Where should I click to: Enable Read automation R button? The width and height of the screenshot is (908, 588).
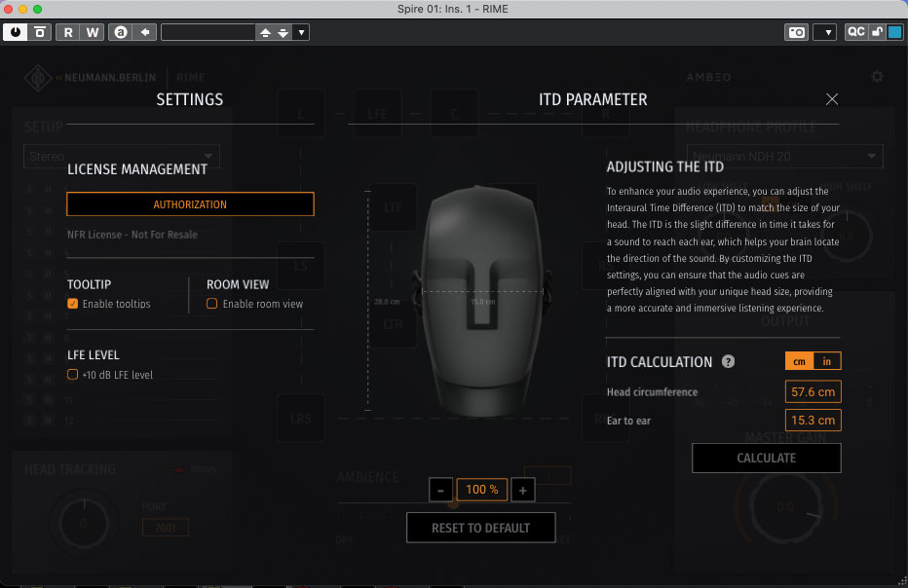coord(68,32)
